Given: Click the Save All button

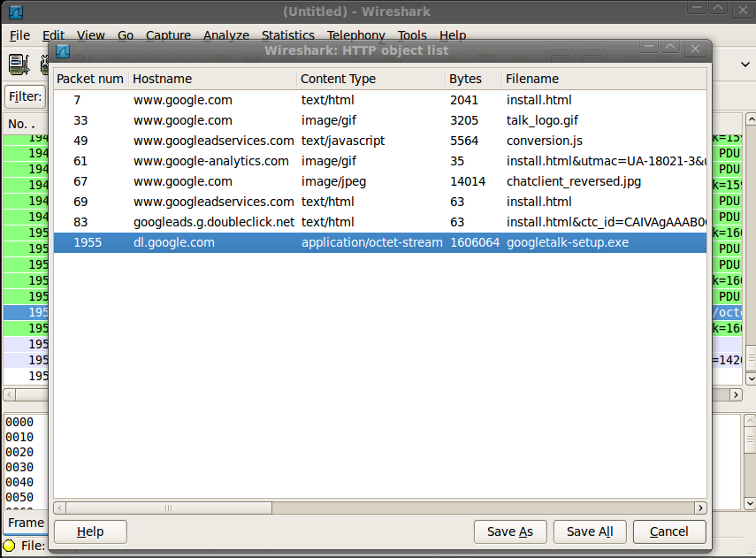Looking at the screenshot, I should coord(590,531).
